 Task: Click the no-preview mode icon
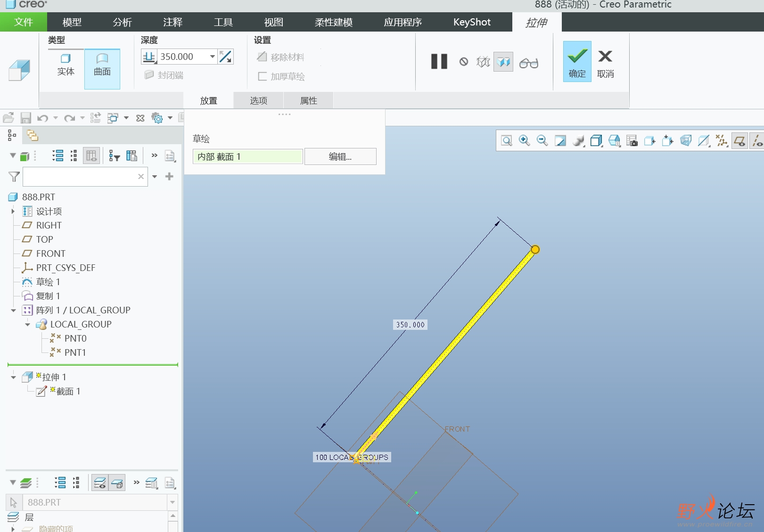464,62
